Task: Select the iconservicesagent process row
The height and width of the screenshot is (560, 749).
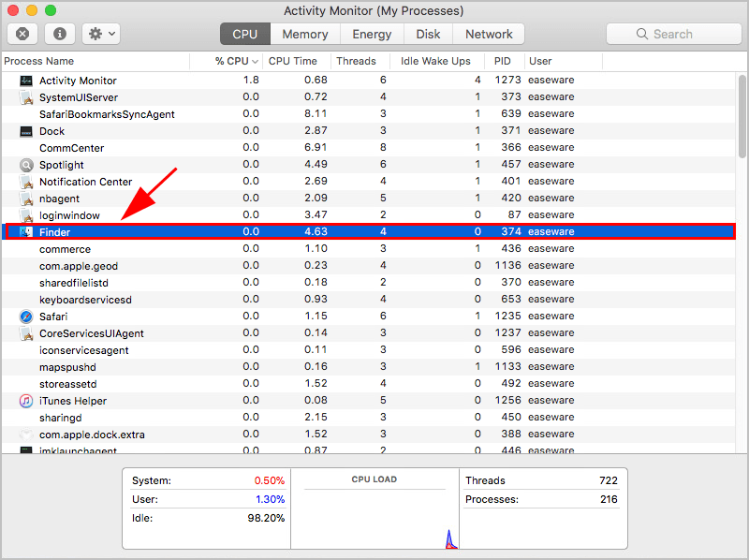Action: [369, 350]
